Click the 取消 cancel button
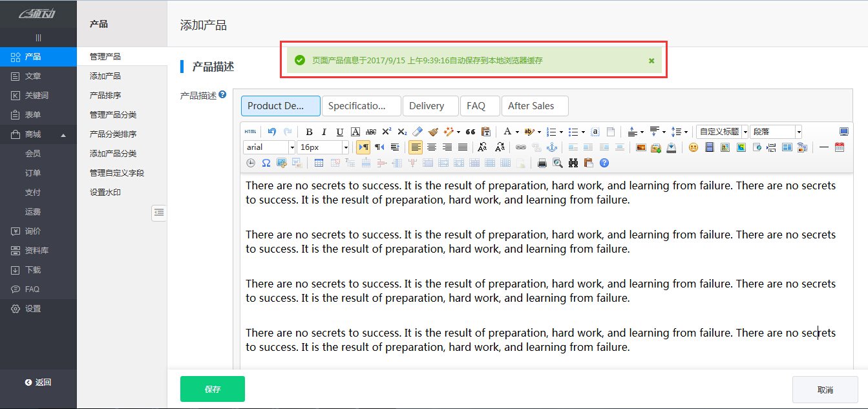The width and height of the screenshot is (868, 409). tap(825, 390)
